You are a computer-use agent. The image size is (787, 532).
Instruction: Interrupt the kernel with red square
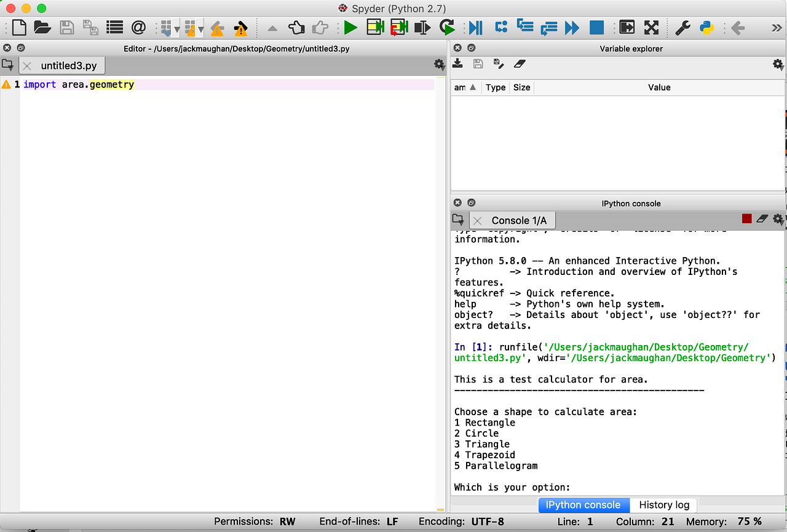[x=746, y=218]
